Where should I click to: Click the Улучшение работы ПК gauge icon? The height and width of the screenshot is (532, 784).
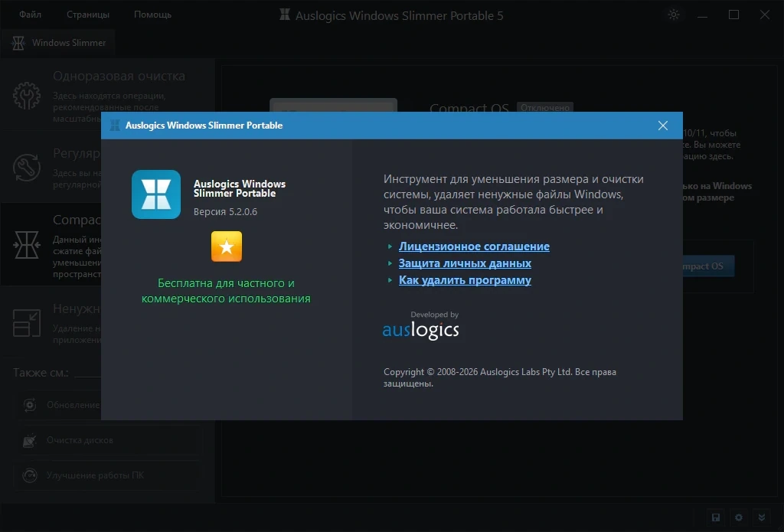pyautogui.click(x=30, y=475)
